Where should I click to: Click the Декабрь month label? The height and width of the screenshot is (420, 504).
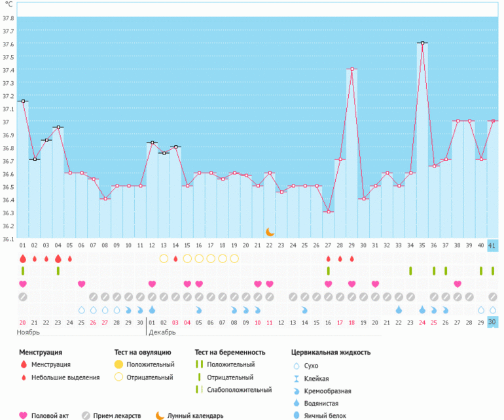click(162, 333)
